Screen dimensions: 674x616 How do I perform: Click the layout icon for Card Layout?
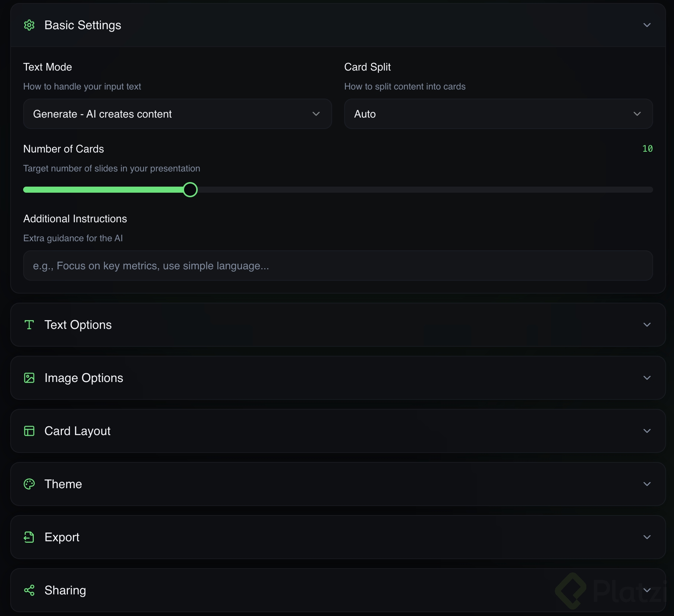tap(29, 431)
